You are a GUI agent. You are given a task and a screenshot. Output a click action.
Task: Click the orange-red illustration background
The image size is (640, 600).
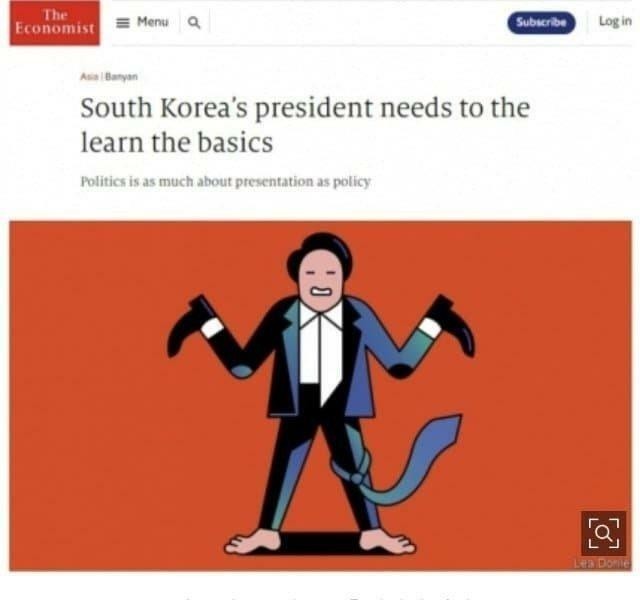[x=102, y=408]
